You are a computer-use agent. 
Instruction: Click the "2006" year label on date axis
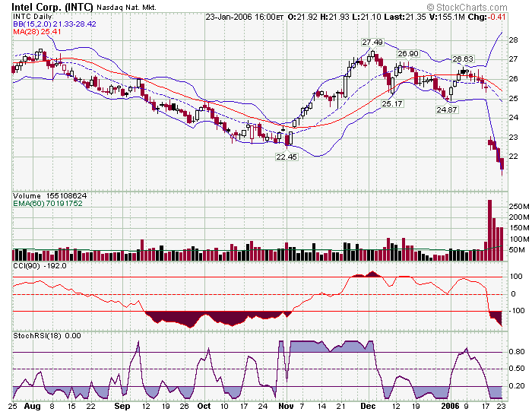(x=450, y=407)
